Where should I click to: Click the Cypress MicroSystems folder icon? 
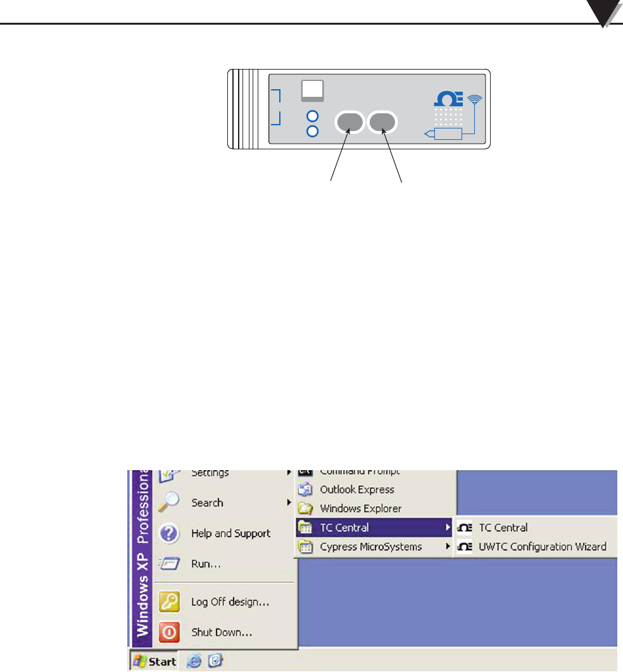point(305,547)
